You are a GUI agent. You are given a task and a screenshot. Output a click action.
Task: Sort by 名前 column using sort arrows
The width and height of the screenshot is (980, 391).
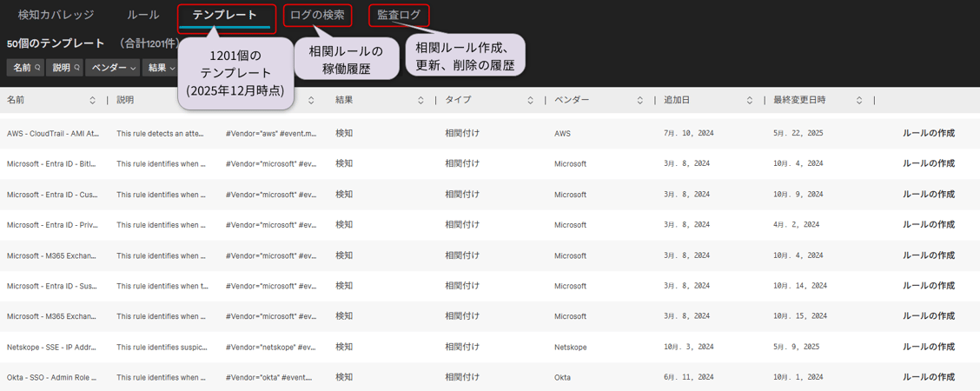point(93,101)
